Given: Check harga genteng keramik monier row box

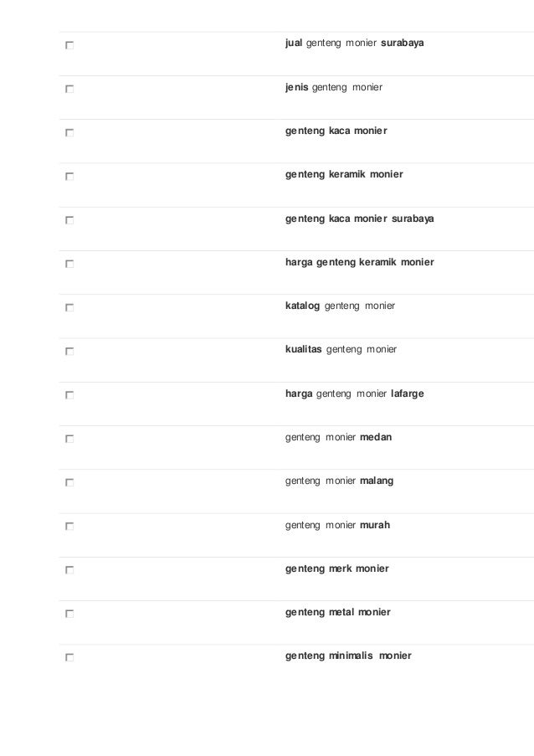Looking at the screenshot, I should point(69,264).
